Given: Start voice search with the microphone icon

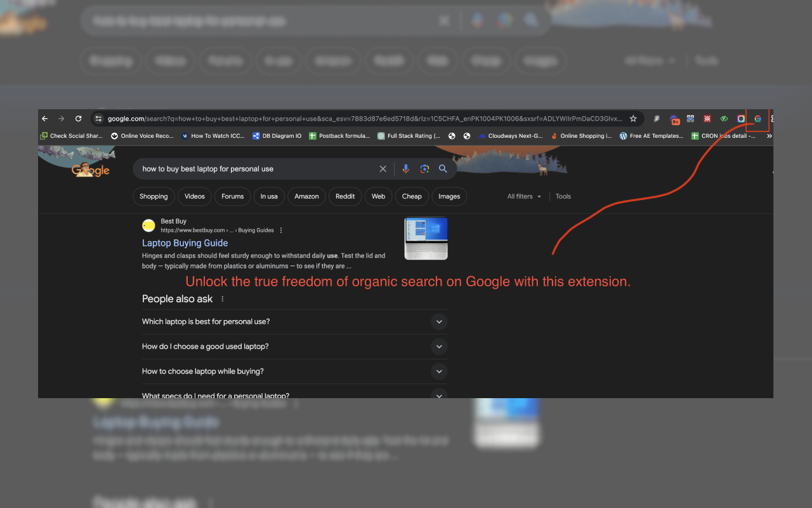Looking at the screenshot, I should [406, 169].
